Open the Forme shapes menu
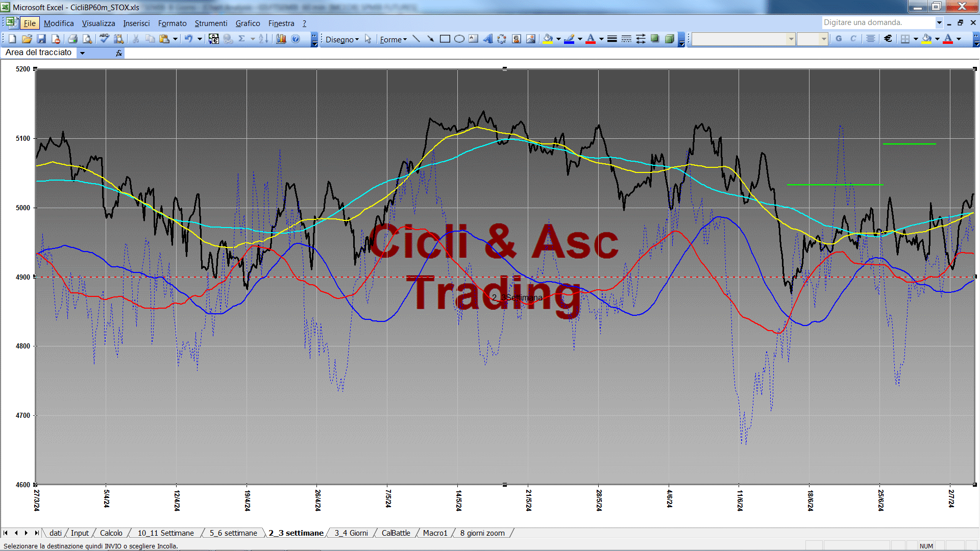 [394, 39]
